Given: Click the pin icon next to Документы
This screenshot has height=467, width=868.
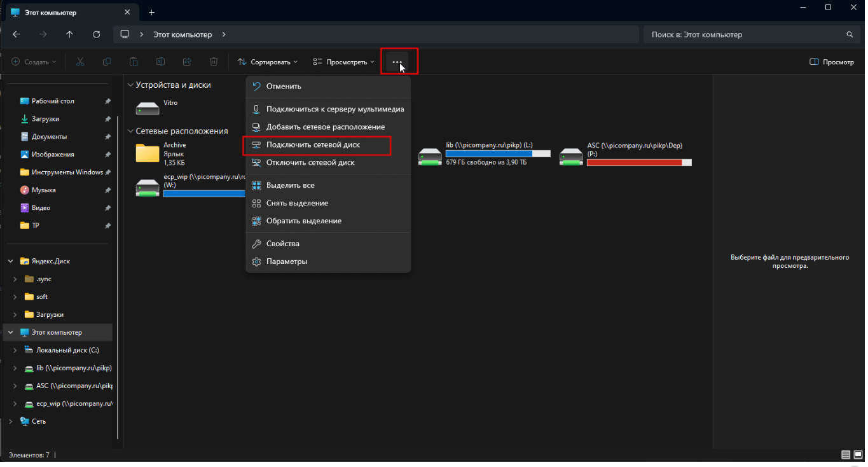Looking at the screenshot, I should tap(107, 137).
